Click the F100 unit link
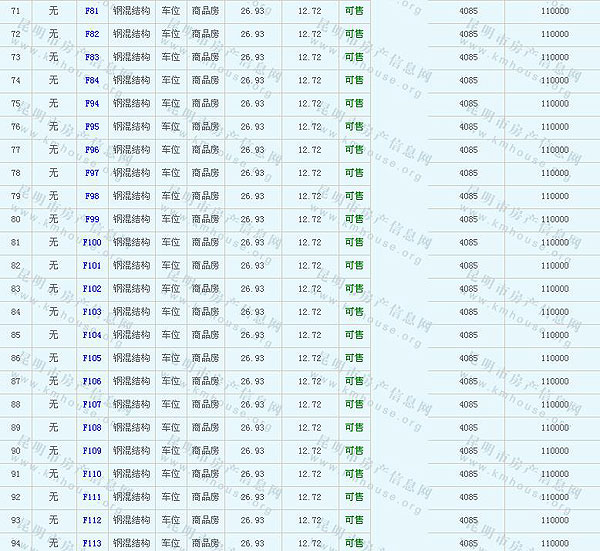600x551 pixels. click(91, 242)
